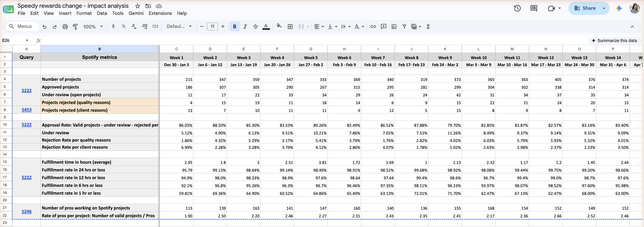Decrease decimal places

[134, 26]
